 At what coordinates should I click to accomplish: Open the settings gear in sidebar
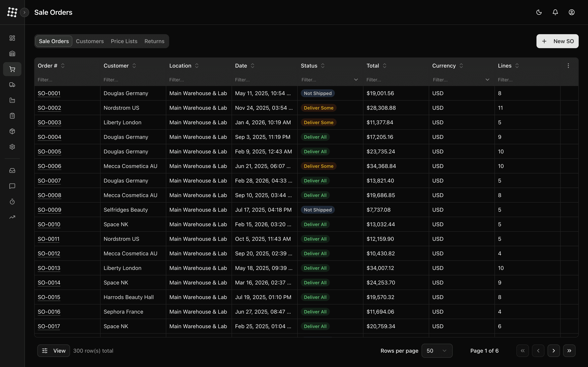tap(12, 147)
